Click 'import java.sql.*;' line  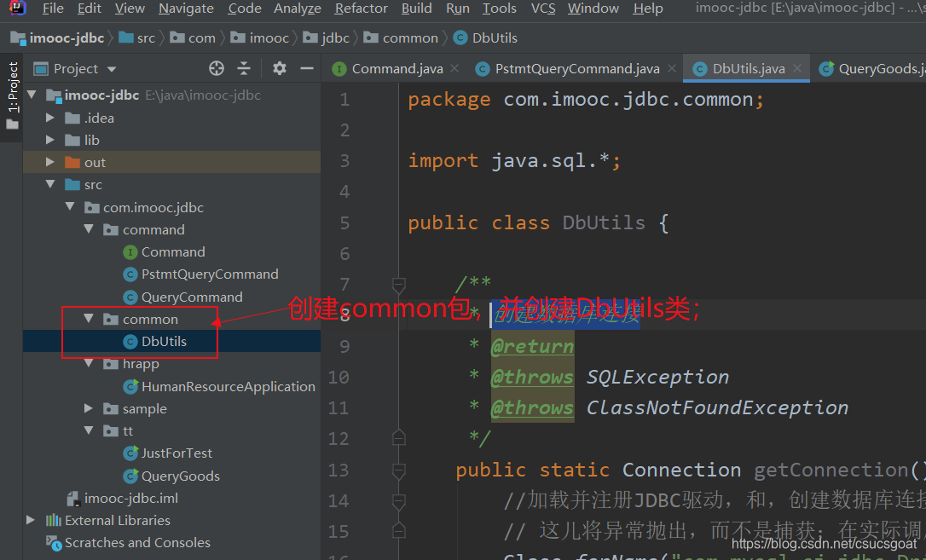click(x=514, y=160)
